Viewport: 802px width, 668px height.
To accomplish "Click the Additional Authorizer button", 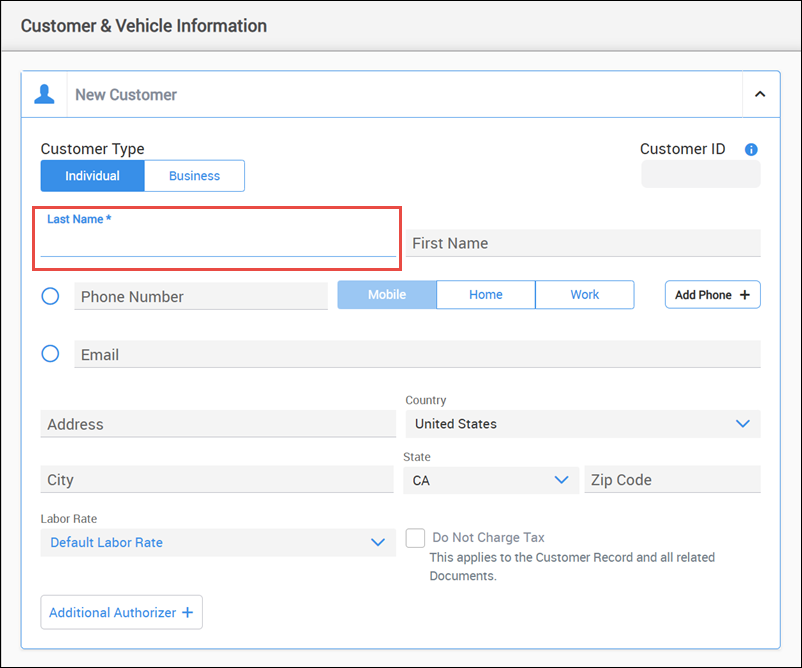I will [x=121, y=612].
